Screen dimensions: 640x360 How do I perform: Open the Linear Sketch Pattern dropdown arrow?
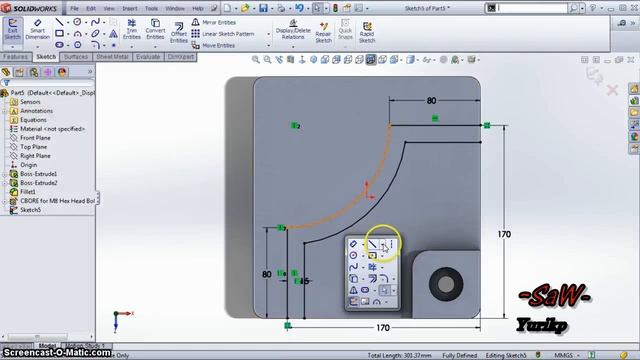click(269, 34)
